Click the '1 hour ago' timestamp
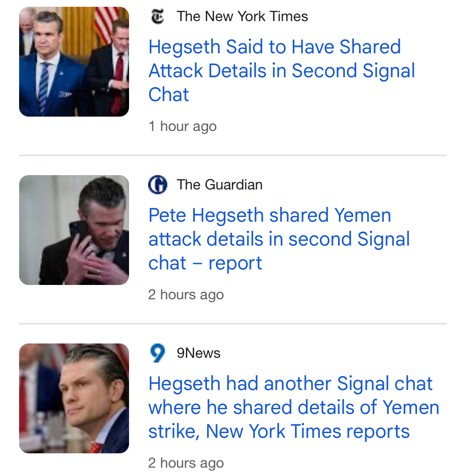Image resolution: width=466 pixels, height=476 pixels. pyautogui.click(x=182, y=127)
